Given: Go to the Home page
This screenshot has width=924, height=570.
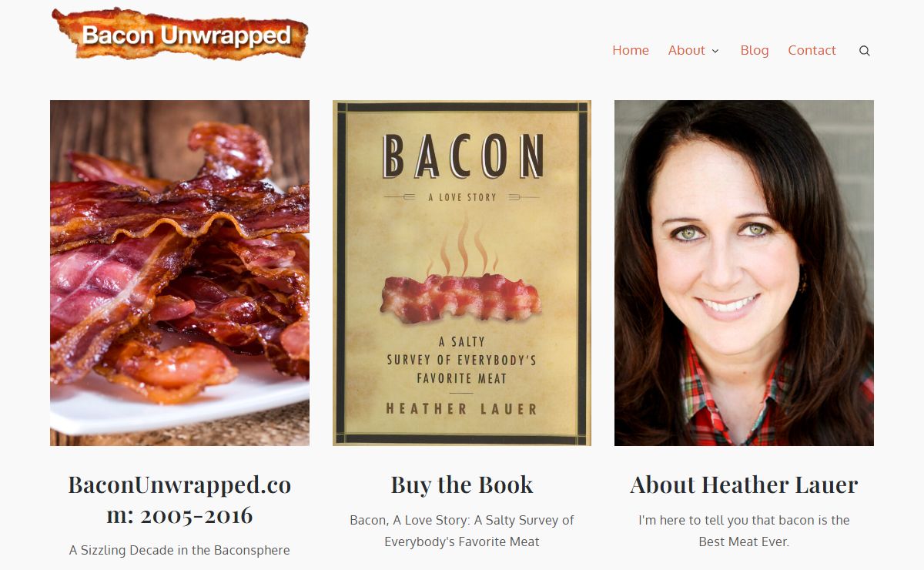Looking at the screenshot, I should (x=631, y=50).
